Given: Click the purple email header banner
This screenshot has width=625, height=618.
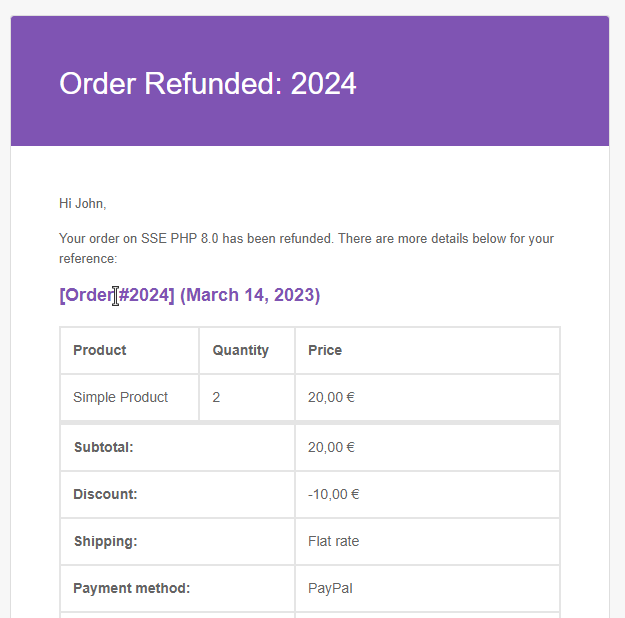Looking at the screenshot, I should tap(310, 81).
